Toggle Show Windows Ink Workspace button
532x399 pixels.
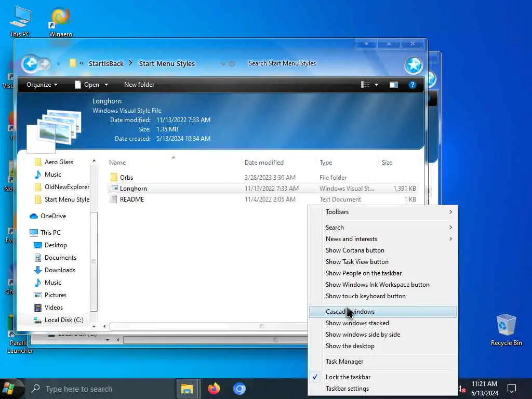383,285
